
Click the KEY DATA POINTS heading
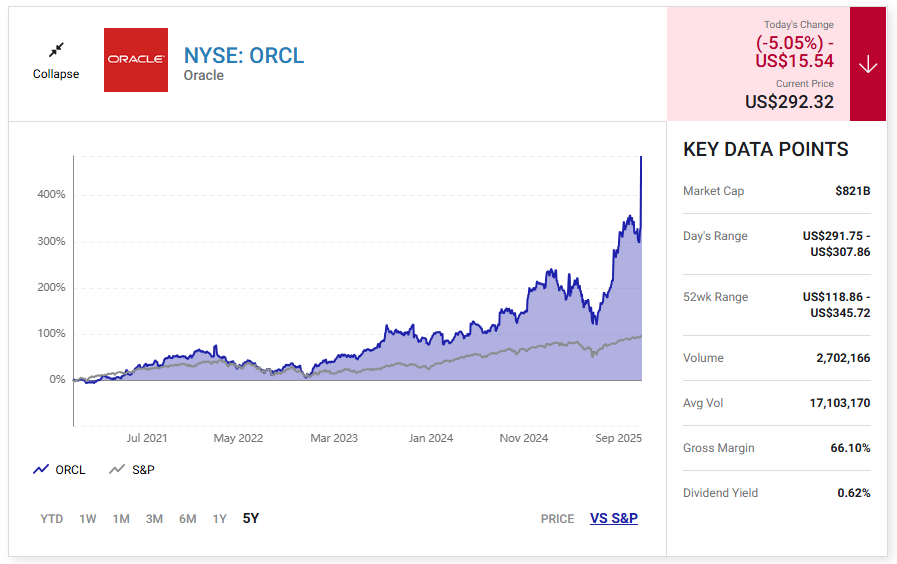pyautogui.click(x=765, y=149)
